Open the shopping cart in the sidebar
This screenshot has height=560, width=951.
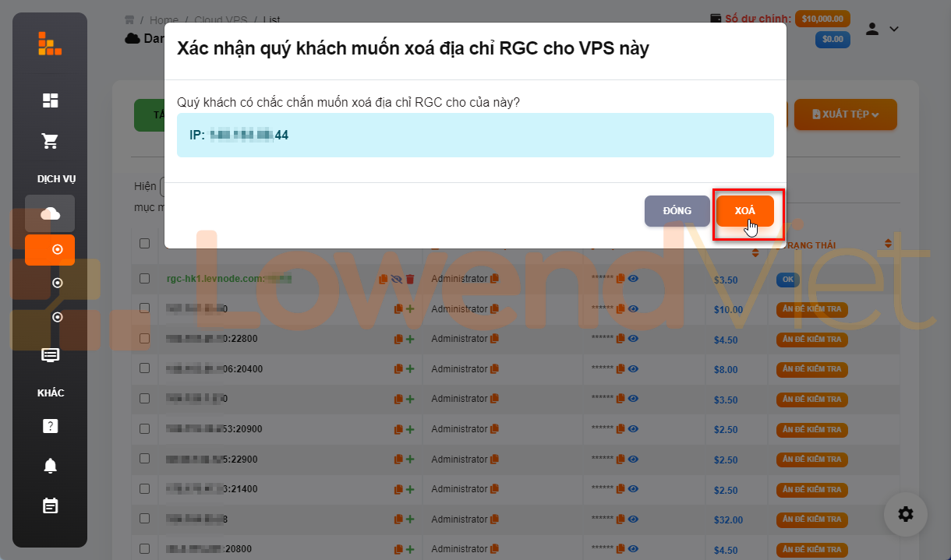pos(50,141)
